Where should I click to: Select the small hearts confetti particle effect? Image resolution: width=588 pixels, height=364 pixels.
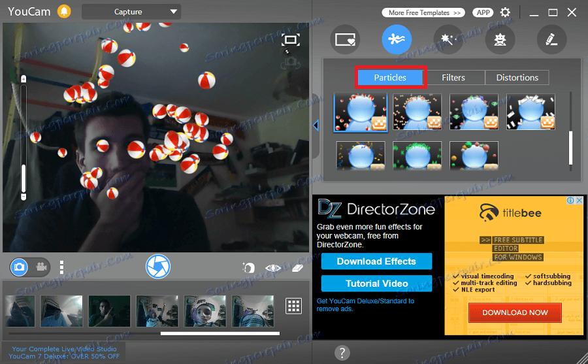click(x=417, y=112)
